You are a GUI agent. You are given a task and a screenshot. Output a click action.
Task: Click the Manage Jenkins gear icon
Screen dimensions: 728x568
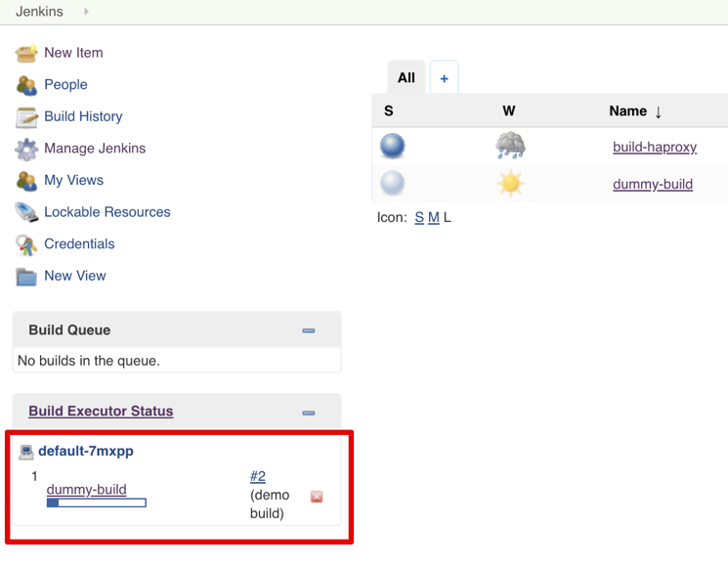[26, 149]
